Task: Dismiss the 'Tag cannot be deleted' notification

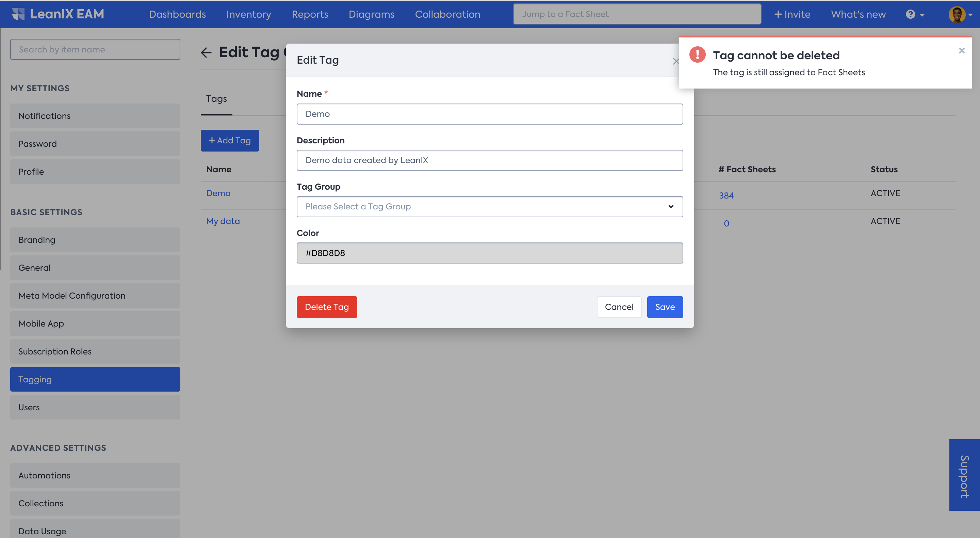Action: (x=961, y=51)
